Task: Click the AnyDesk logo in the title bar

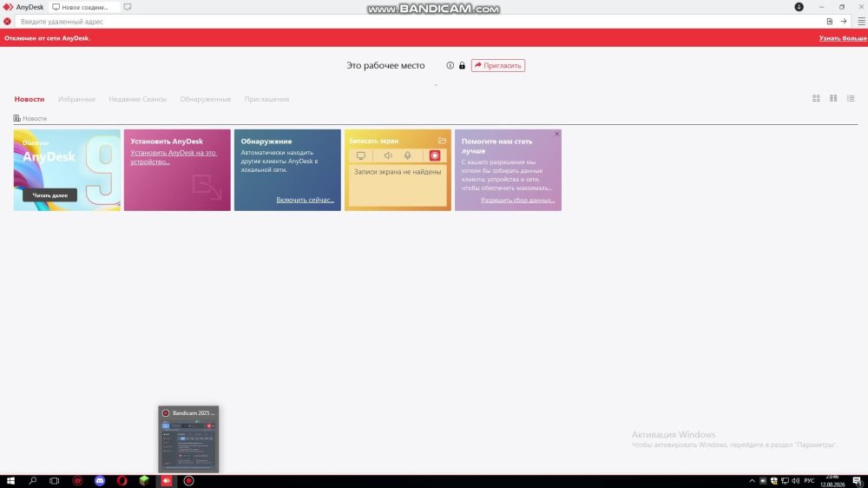Action: point(8,7)
